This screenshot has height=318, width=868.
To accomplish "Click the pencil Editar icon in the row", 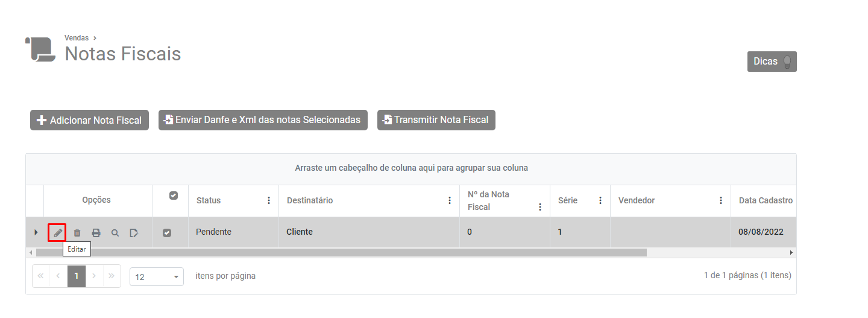I will 57,232.
